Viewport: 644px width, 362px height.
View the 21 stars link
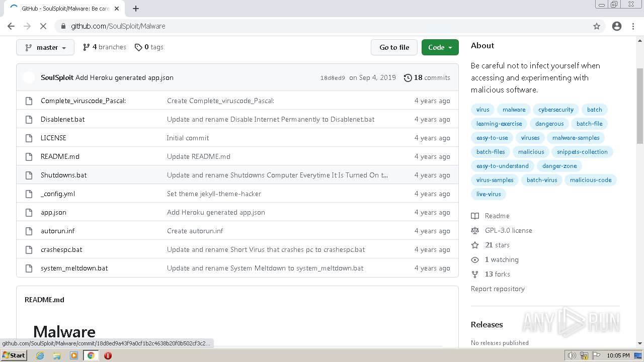pyautogui.click(x=497, y=245)
